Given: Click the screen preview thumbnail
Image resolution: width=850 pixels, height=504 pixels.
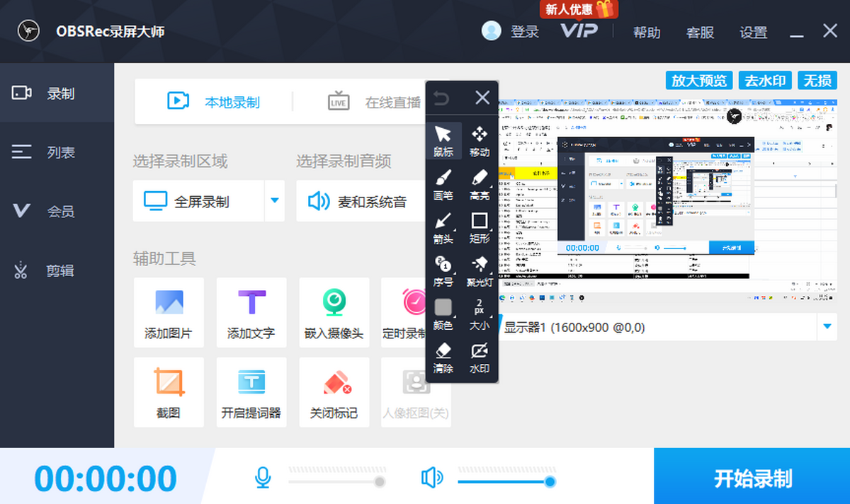Looking at the screenshot, I should (667, 200).
